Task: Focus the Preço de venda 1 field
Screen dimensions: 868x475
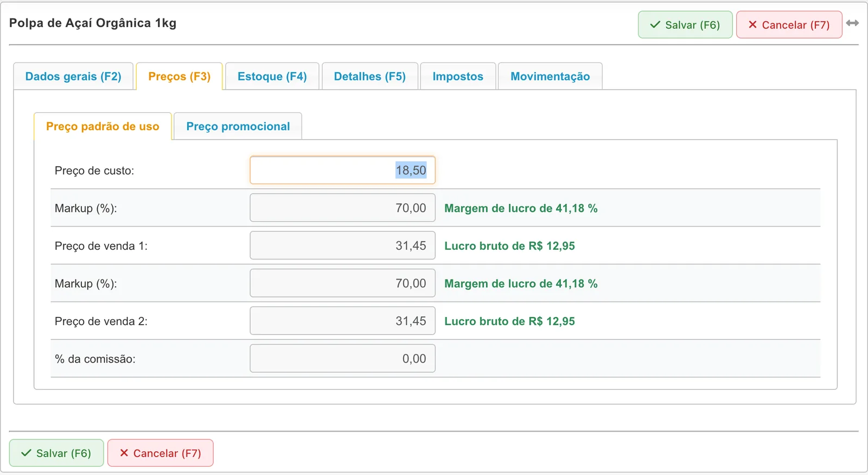Action: [342, 245]
